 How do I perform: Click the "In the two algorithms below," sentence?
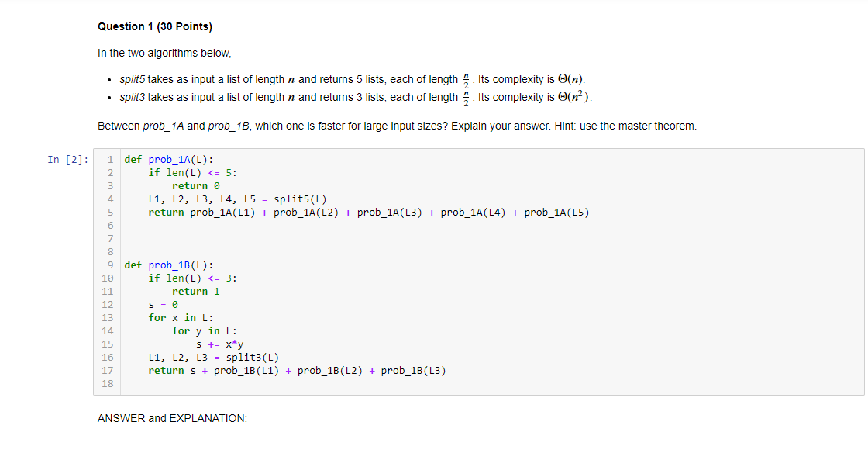tap(164, 53)
